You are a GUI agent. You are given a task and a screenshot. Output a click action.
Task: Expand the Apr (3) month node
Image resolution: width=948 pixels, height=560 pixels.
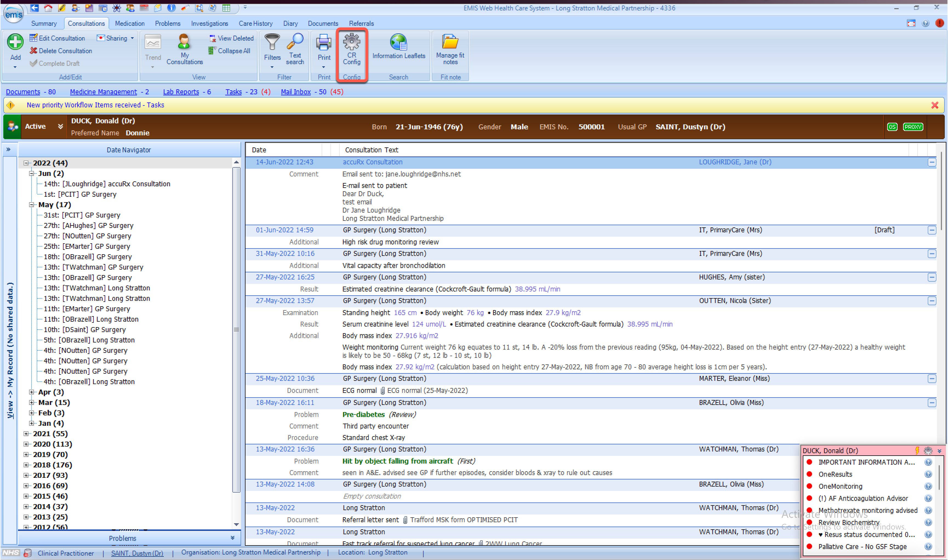[x=31, y=392]
